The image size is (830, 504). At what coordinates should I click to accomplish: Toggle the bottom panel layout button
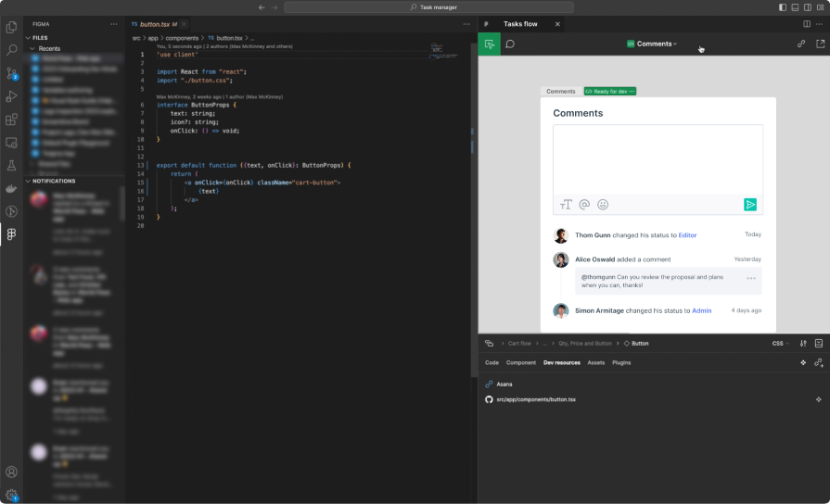[796, 7]
